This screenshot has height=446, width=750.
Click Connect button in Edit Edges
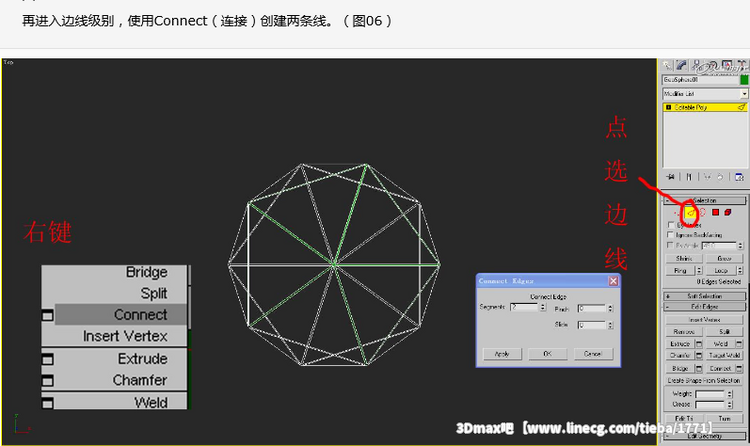(721, 368)
